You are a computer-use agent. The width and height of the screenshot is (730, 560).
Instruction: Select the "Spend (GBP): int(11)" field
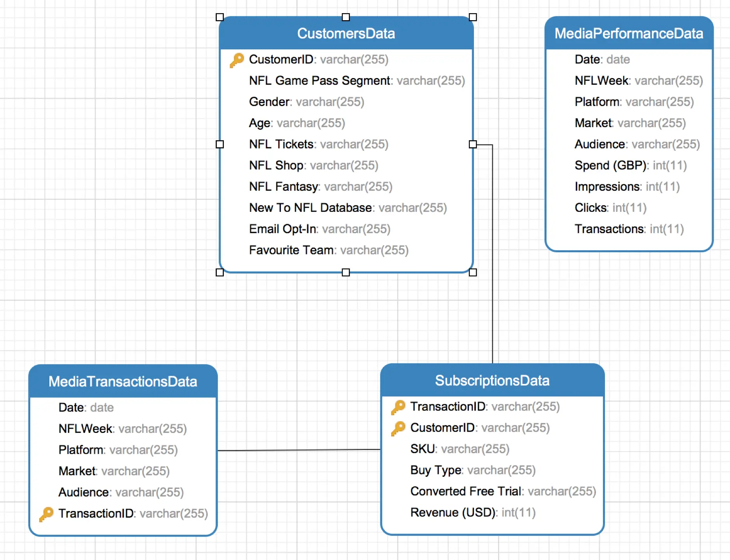[x=631, y=166]
